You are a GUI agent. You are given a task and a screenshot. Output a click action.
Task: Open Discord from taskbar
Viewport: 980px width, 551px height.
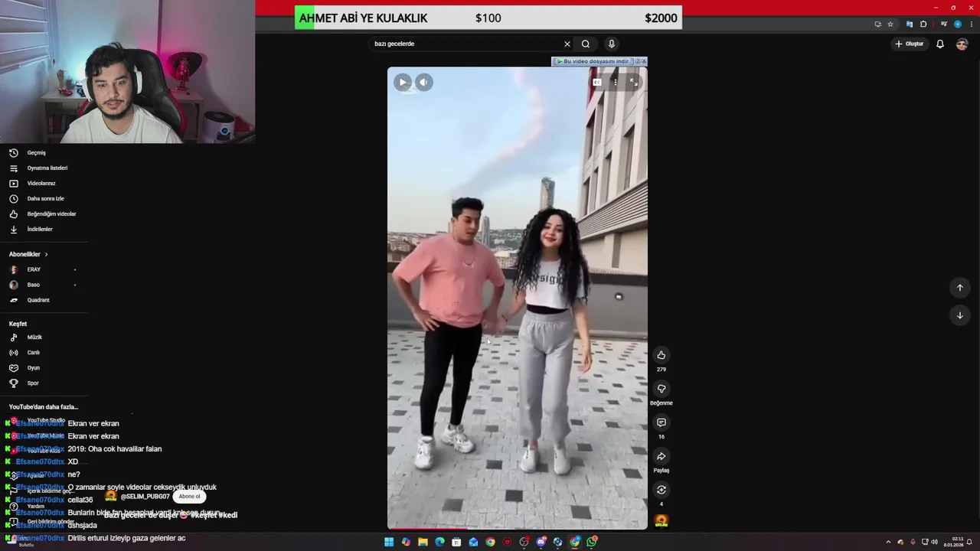541,542
